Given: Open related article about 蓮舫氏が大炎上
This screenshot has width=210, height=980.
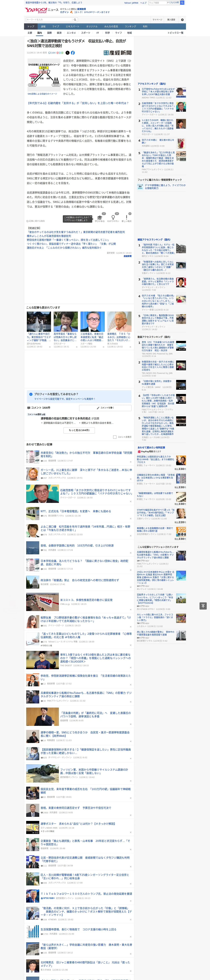Looking at the screenshot, I should [64, 248].
